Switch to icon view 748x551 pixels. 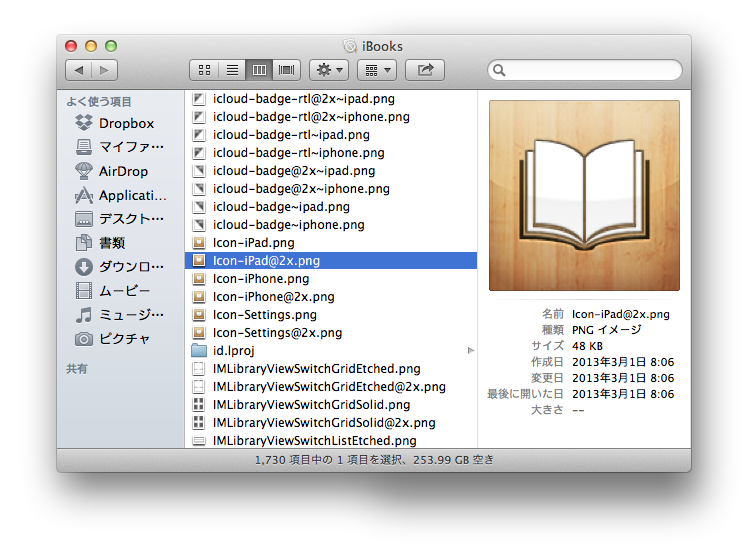click(204, 70)
